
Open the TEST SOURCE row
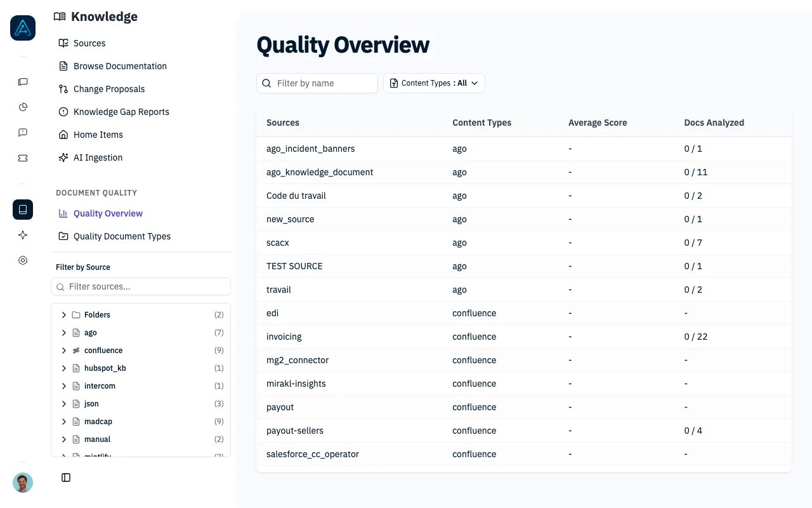524,266
